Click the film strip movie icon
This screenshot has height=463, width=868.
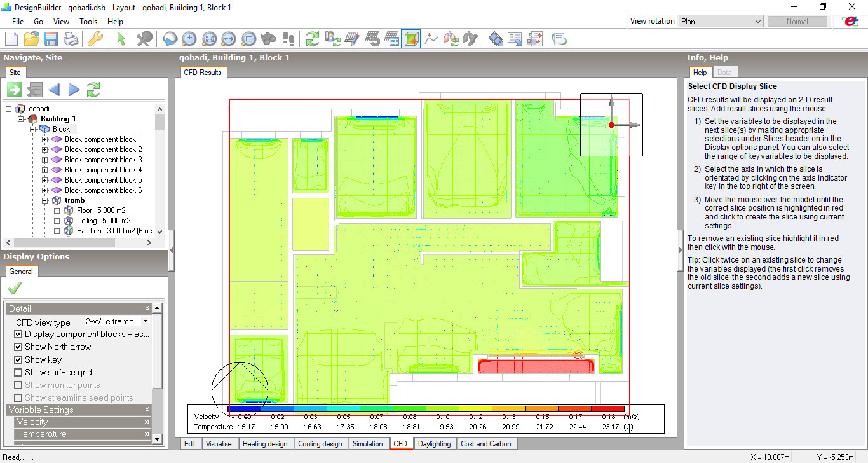click(x=496, y=39)
